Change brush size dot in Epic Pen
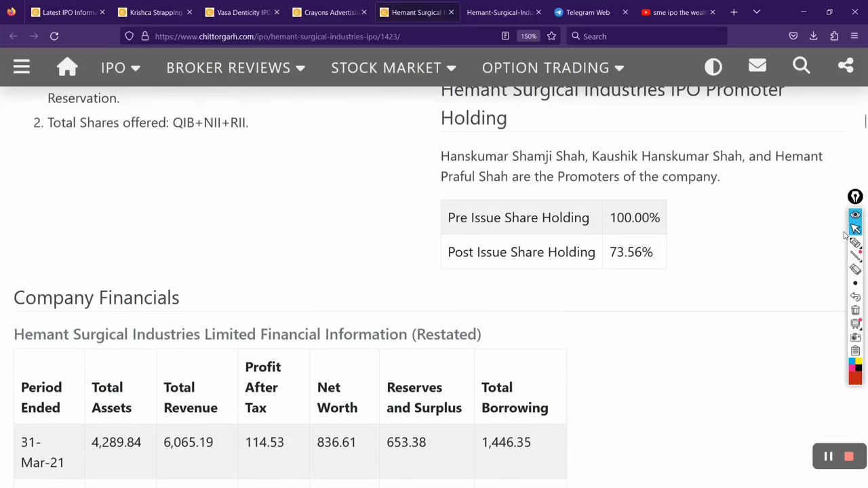Screen dimensions: 868x488 (x=855, y=283)
